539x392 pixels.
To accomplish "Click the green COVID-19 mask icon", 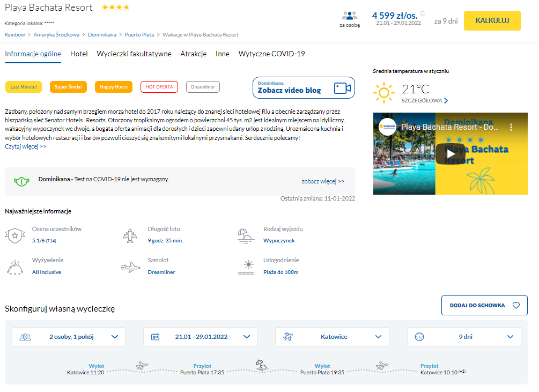I will [21, 181].
